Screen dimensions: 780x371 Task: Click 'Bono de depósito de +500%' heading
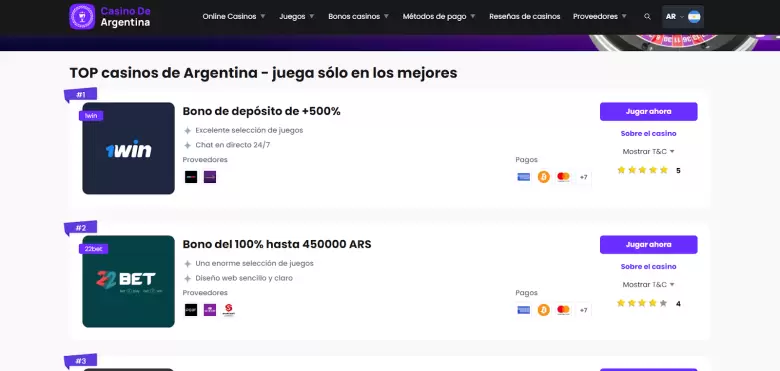[261, 111]
